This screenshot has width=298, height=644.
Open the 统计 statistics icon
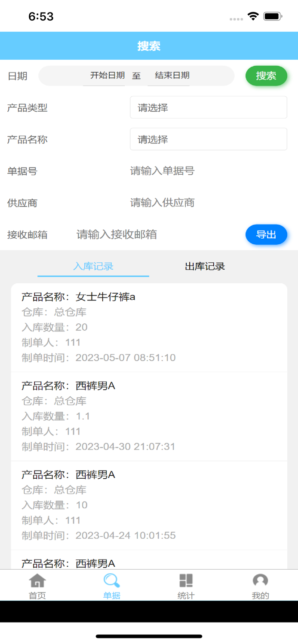pyautogui.click(x=186, y=580)
